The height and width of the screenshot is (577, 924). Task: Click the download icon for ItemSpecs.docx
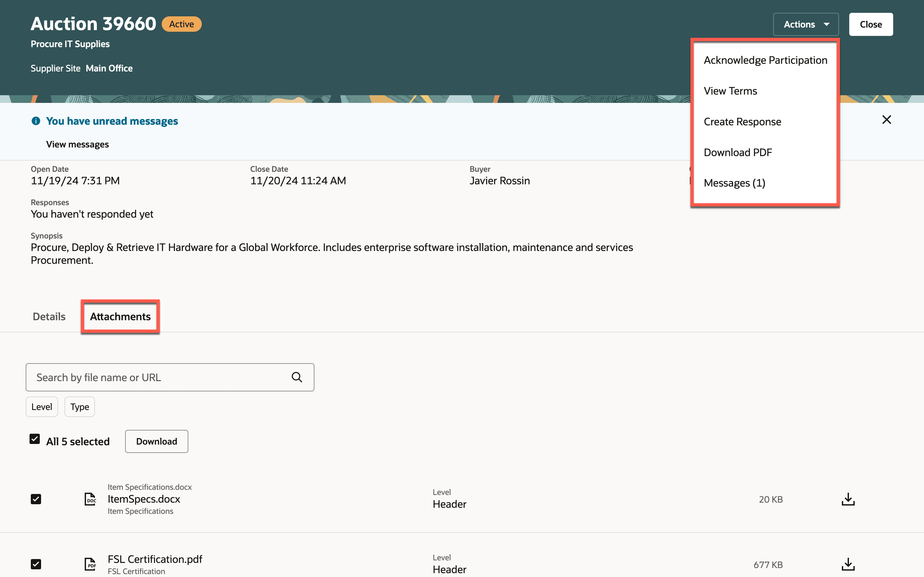(x=848, y=499)
